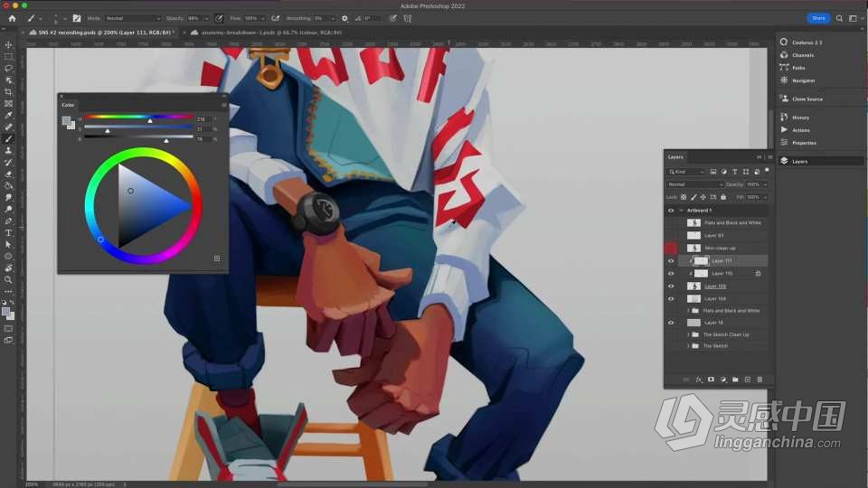This screenshot has width=868, height=488.
Task: Go to the Home screen icon
Action: click(x=12, y=18)
